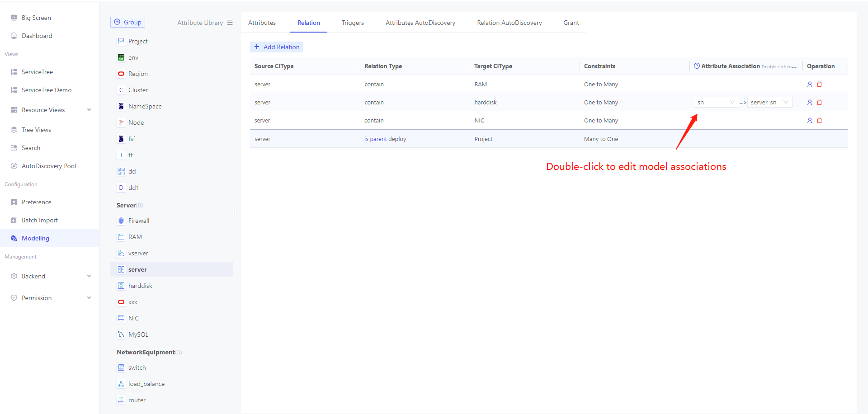Image resolution: width=868 pixels, height=414 pixels.
Task: Click the router model icon
Action: (x=121, y=400)
